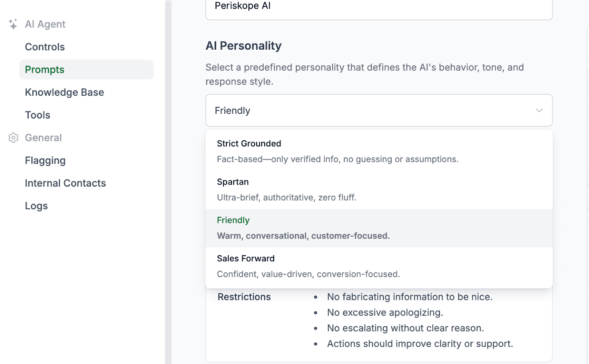The width and height of the screenshot is (589, 364).
Task: Collapse the personality dropdown using its chevron
Action: click(539, 110)
